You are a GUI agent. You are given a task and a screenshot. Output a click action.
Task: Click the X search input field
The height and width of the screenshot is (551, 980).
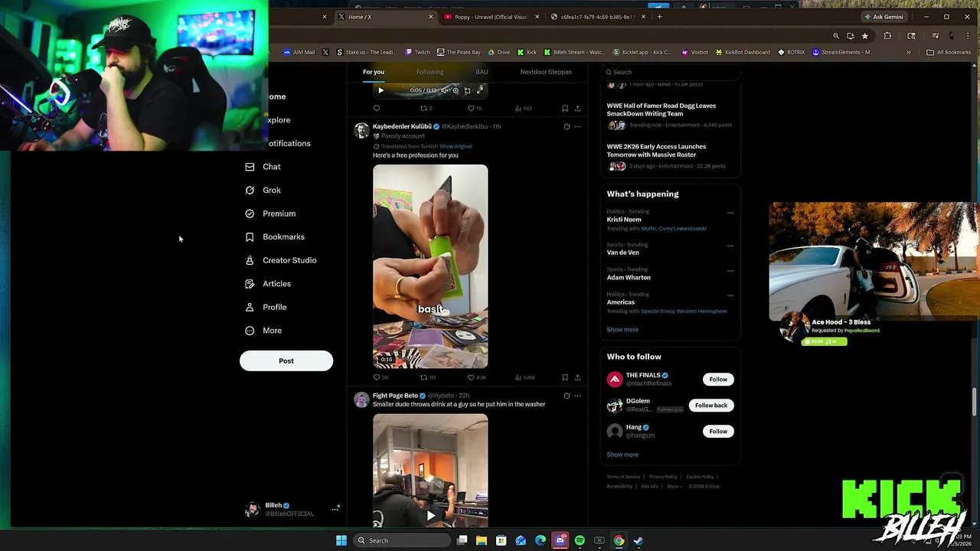671,72
